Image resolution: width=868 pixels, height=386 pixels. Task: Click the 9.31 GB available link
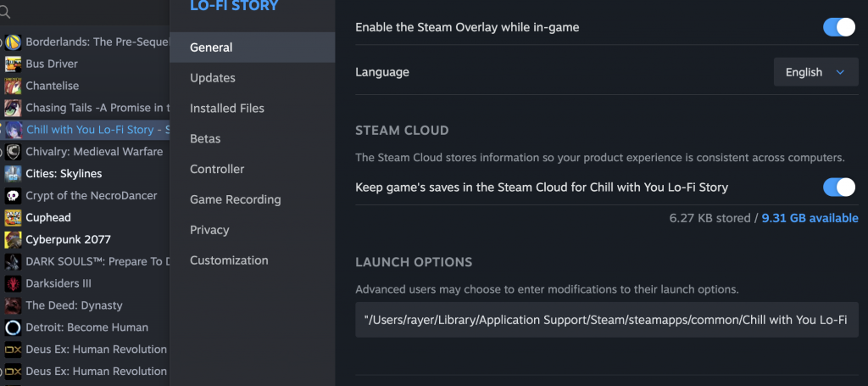[x=810, y=218]
